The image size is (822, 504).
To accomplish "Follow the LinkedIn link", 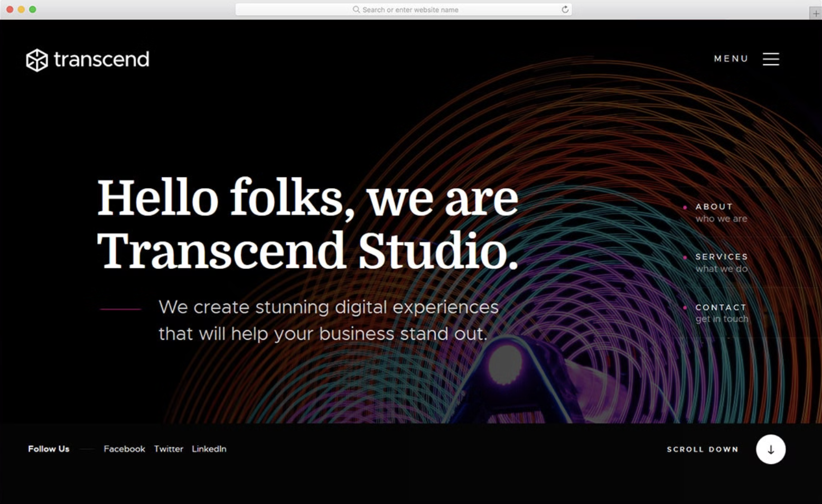I will coord(209,449).
